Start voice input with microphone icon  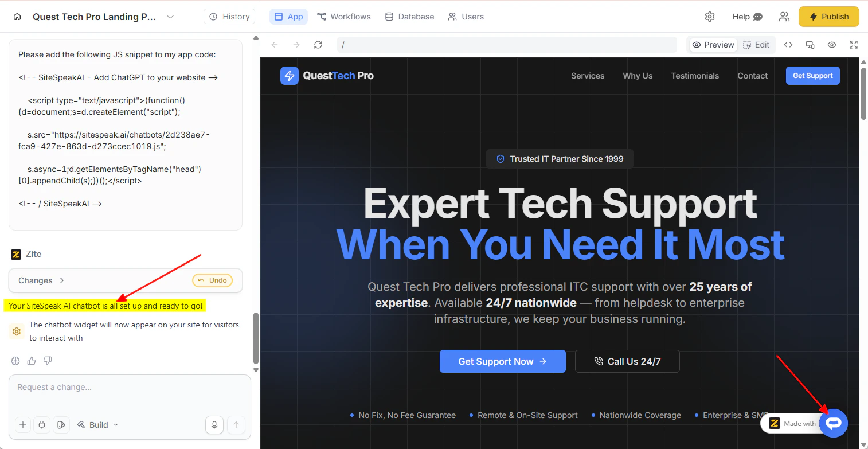pyautogui.click(x=214, y=425)
